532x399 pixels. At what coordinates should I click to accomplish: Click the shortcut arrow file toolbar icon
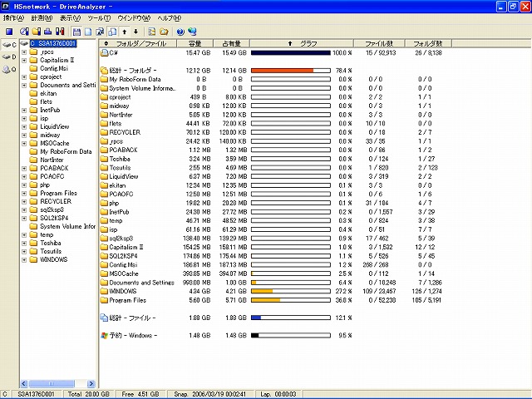100,32
